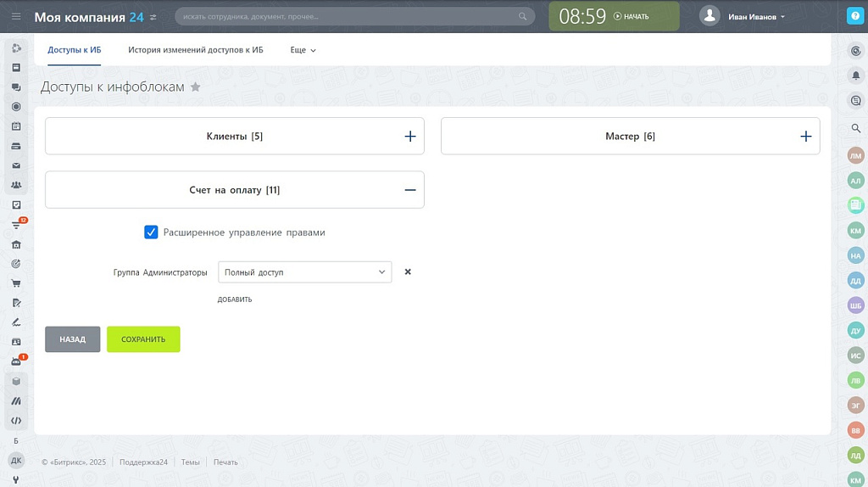Click the help question mark icon
Image resolution: width=868 pixels, height=487 pixels.
click(x=854, y=16)
